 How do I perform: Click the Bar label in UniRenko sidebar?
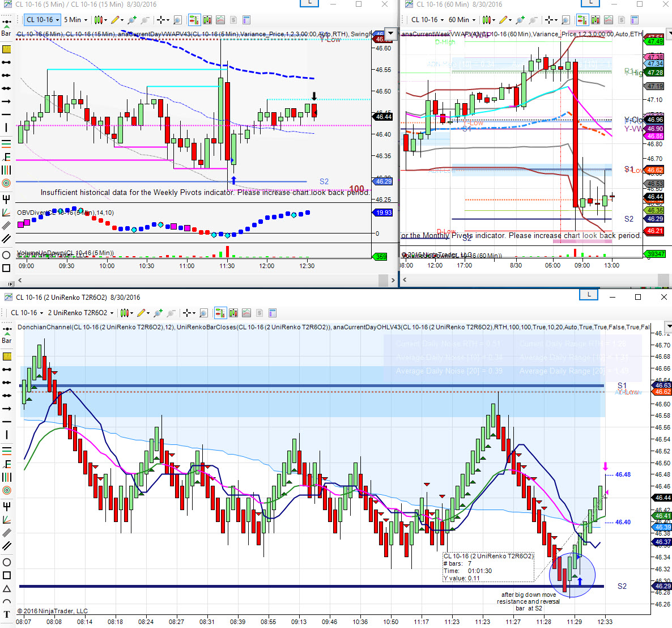tap(7, 341)
